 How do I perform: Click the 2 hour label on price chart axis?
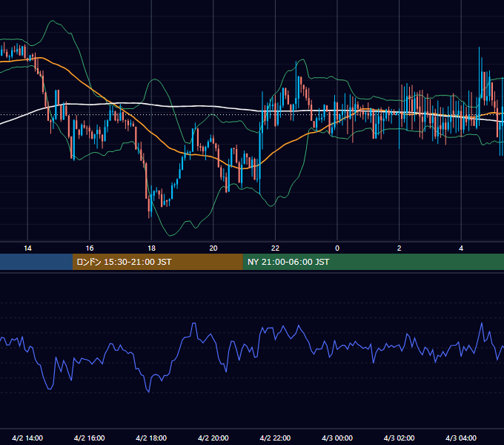tap(399, 248)
